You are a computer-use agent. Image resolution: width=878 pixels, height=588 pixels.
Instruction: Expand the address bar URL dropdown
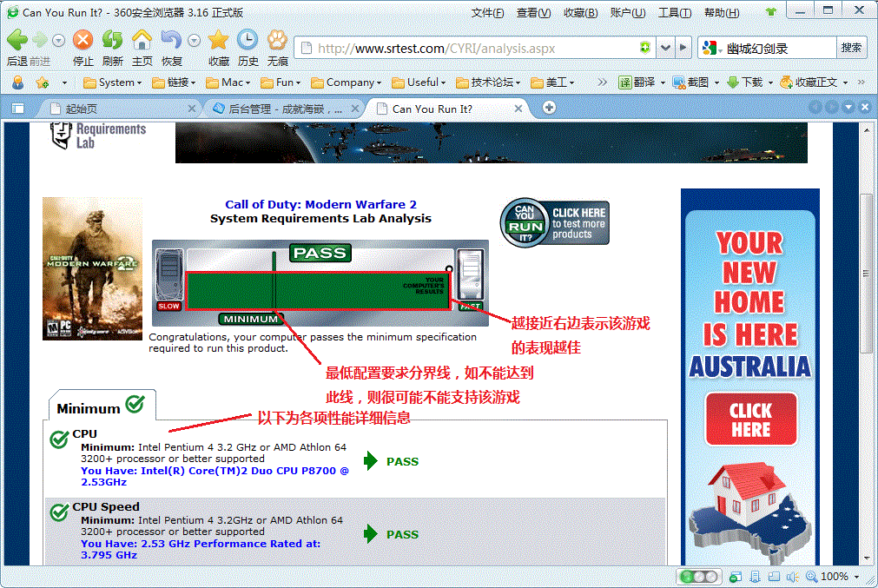665,48
